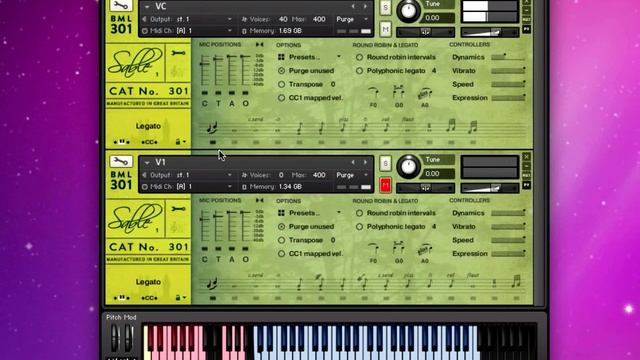Select the A0 legato icon in VC

click(x=424, y=94)
